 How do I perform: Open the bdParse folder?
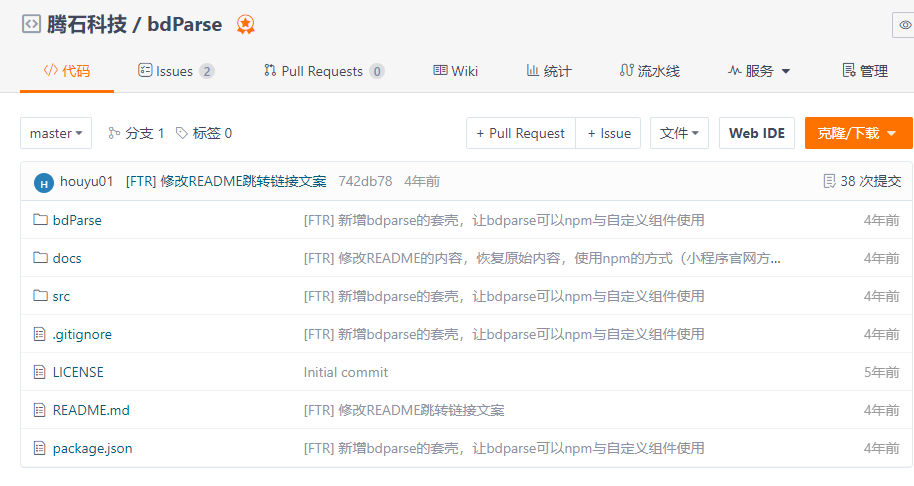click(77, 220)
